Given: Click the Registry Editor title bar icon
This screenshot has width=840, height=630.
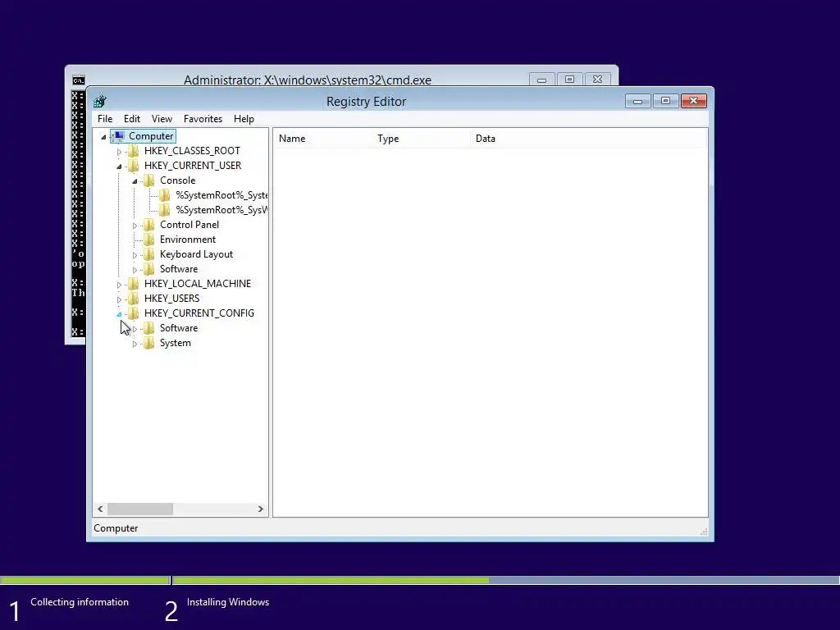Looking at the screenshot, I should coord(99,101).
